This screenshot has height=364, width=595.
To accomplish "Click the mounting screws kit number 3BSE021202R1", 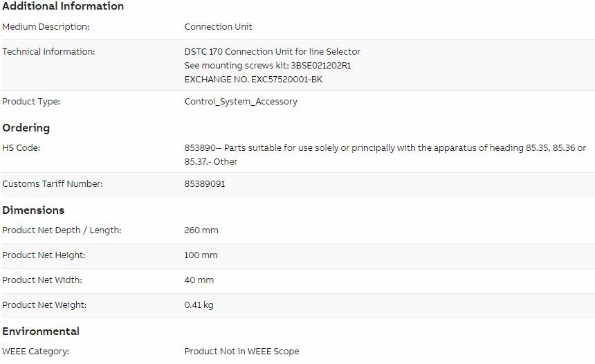I will coord(321,65).
